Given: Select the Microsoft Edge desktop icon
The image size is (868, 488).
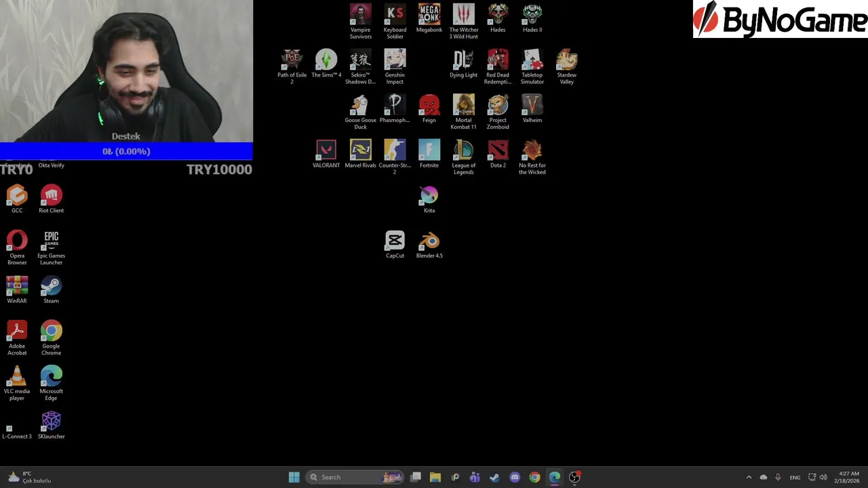Looking at the screenshot, I should (x=51, y=383).
